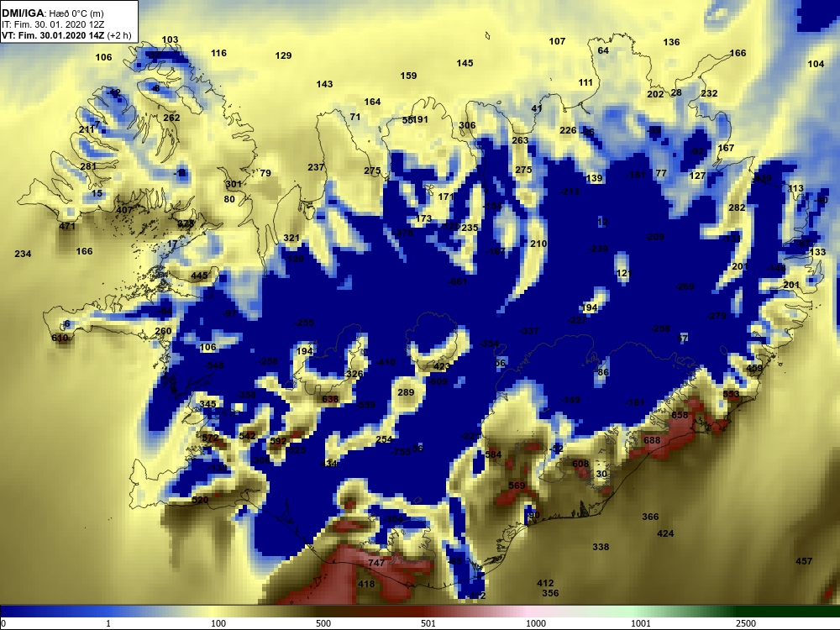Click the 129 height value
Screen dimensions: 840x630
click(283, 55)
